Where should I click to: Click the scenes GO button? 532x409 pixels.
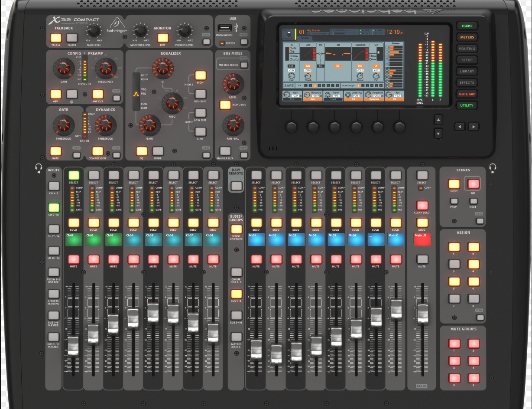(x=473, y=184)
